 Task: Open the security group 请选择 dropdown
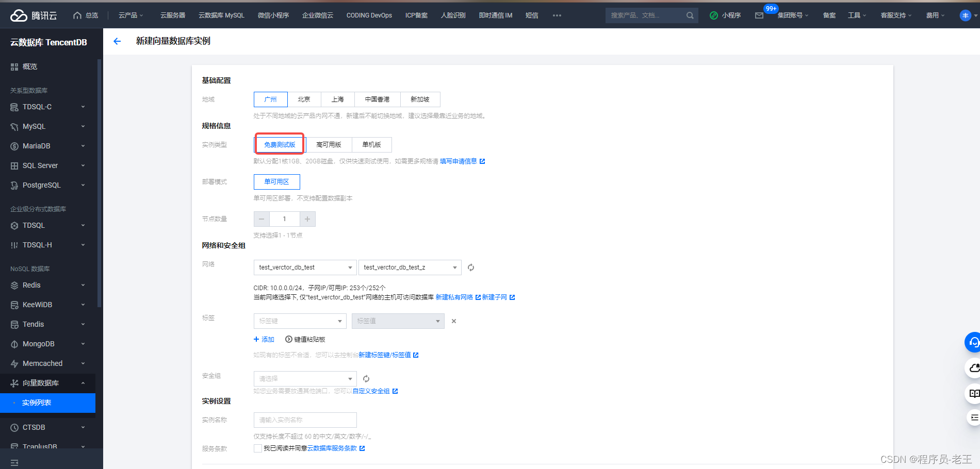point(305,379)
